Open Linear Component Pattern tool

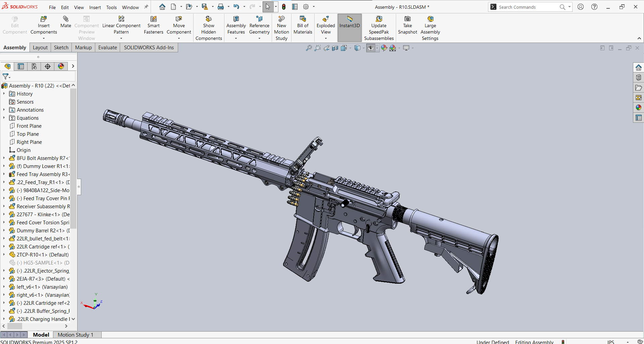pyautogui.click(x=121, y=25)
